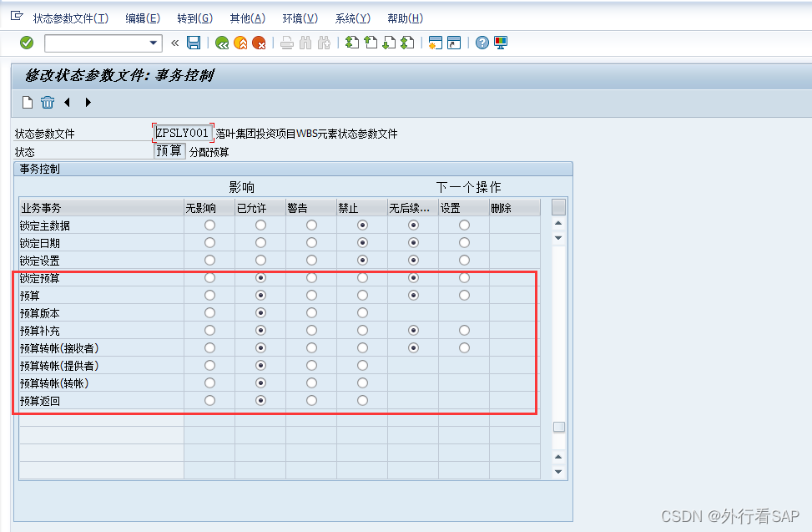Open the command field dropdown arrow
Image resolution: width=812 pixels, height=532 pixels.
coord(154,43)
